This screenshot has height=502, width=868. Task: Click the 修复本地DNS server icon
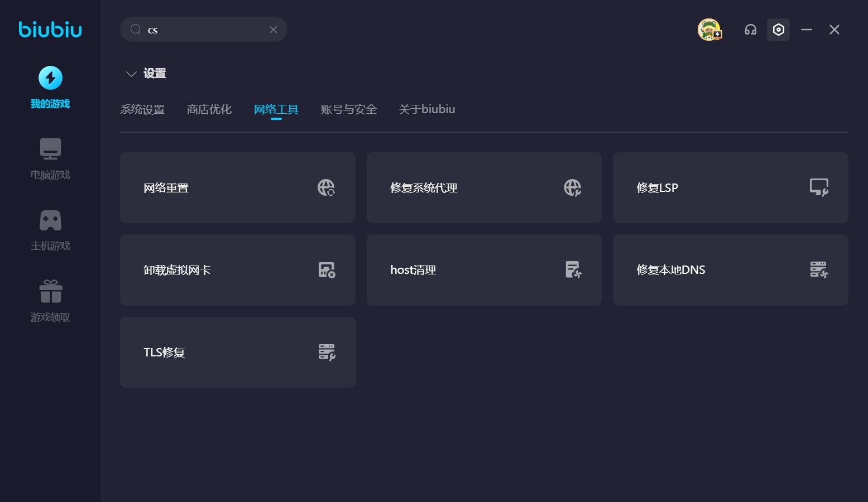pyautogui.click(x=819, y=270)
